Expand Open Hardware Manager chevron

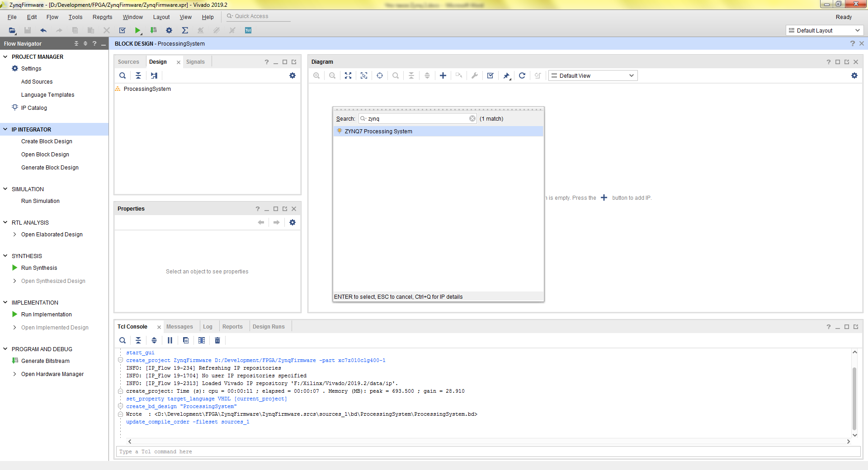click(14, 374)
